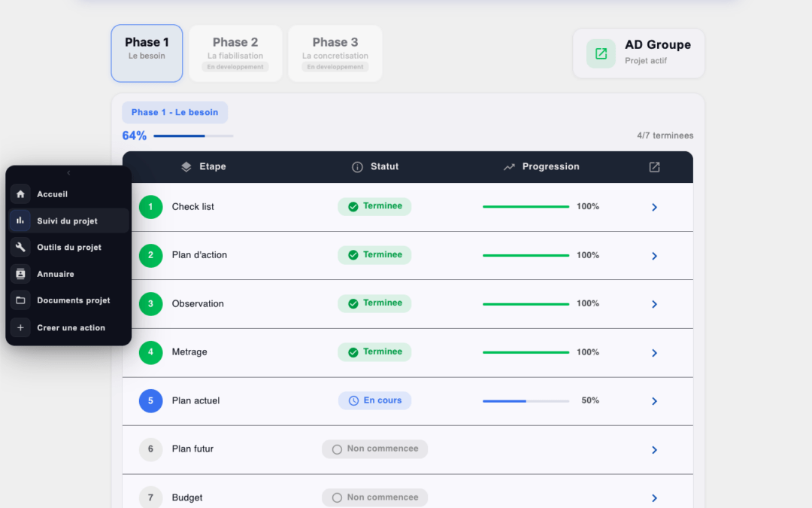Viewport: 812px width, 508px height.
Task: Select the Phase 3 La concretisation tab
Action: point(335,53)
